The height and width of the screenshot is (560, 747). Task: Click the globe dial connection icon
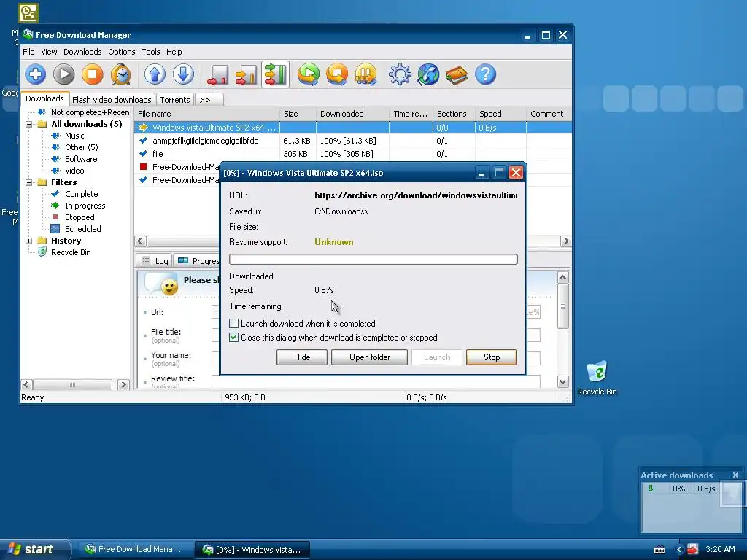[x=428, y=75]
